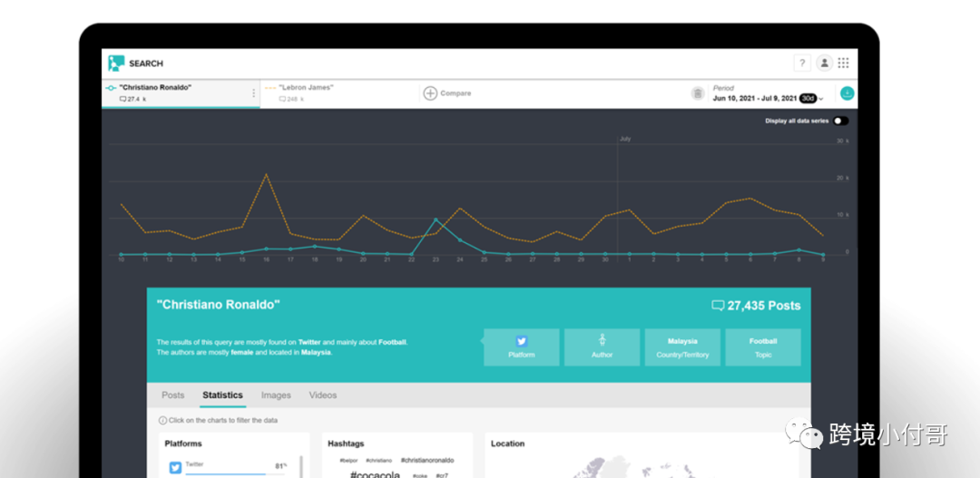Click the Search app logo icon
The height and width of the screenshot is (478, 980).
click(x=116, y=63)
